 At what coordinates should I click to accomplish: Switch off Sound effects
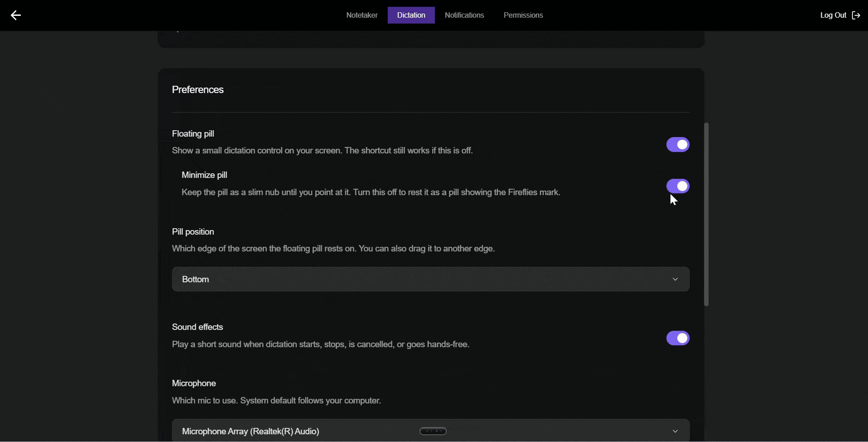[678, 338]
